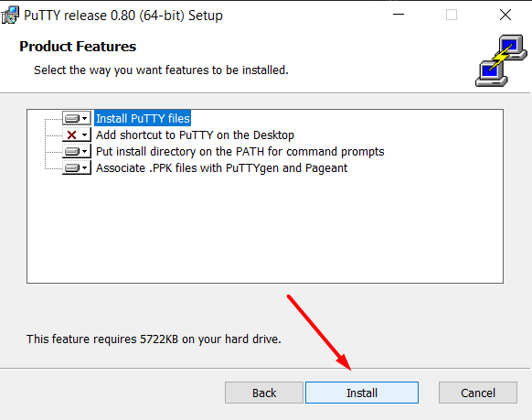
Task: Close the PuTTY Setup window
Action: click(x=505, y=15)
